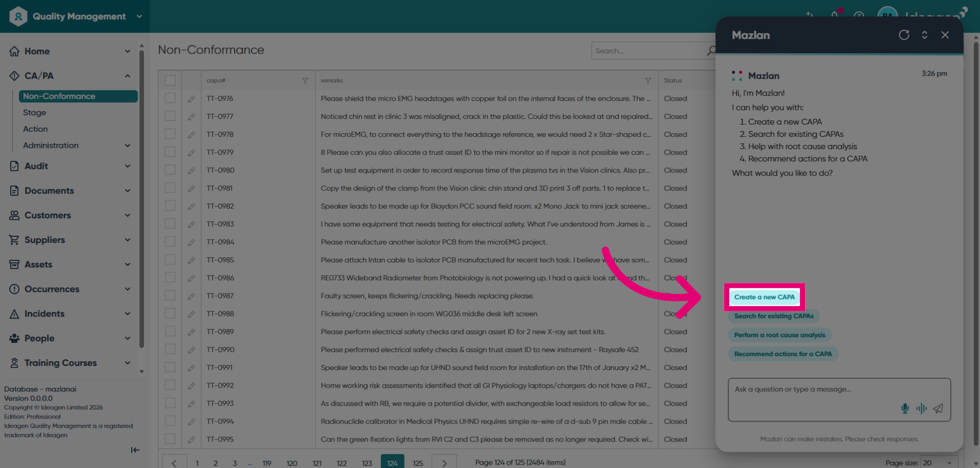Go to page 123
This screenshot has height=468, width=980.
367,463
